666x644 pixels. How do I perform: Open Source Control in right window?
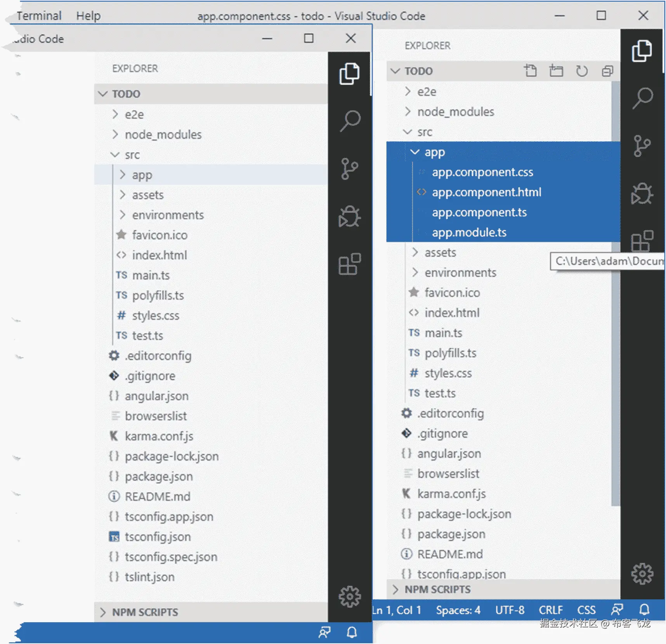[642, 146]
